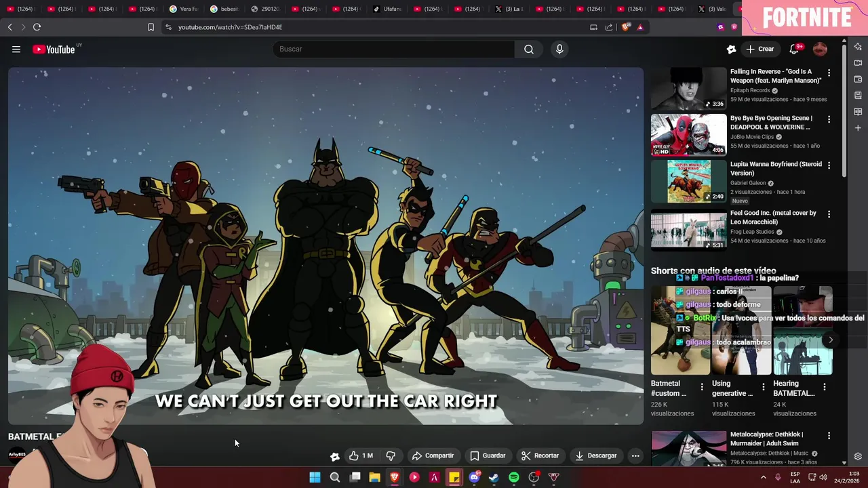The width and height of the screenshot is (868, 488).
Task: Switch to the Ufafanu TikTok tab
Action: pos(387,9)
